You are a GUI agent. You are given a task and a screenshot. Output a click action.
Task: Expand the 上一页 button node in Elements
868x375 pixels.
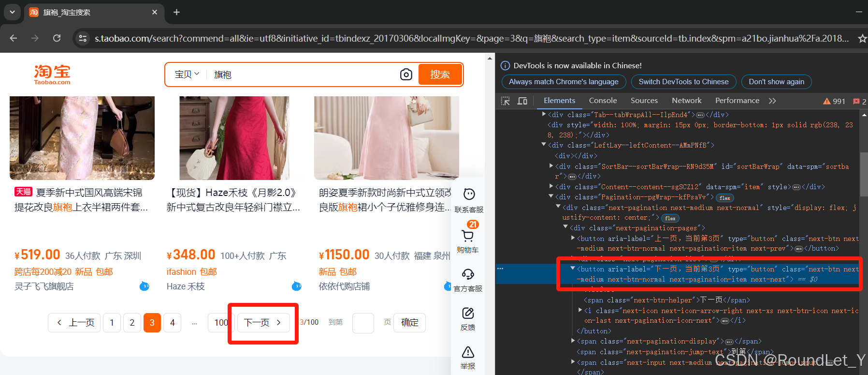pyautogui.click(x=573, y=238)
